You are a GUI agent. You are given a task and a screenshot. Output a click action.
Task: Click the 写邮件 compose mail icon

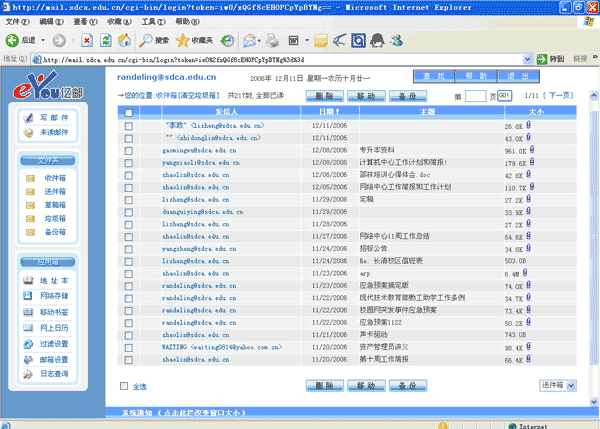30,117
